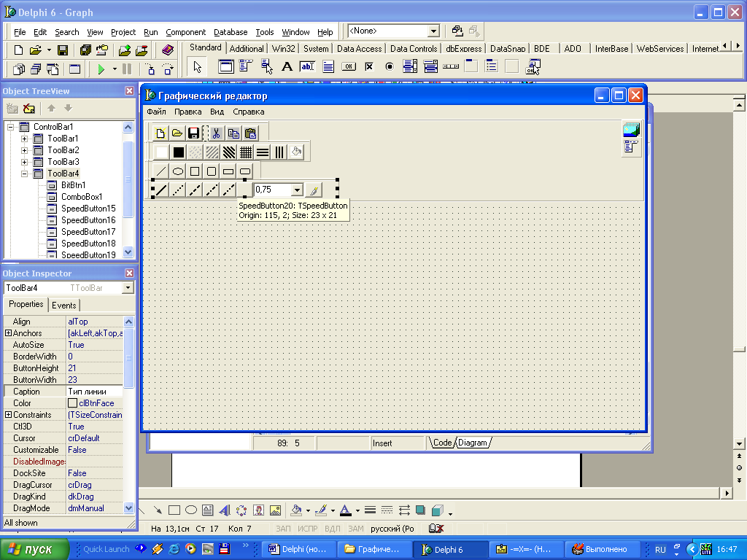Image resolution: width=747 pixels, height=560 pixels.
Task: Select the white solid fill swatch
Action: [x=162, y=152]
